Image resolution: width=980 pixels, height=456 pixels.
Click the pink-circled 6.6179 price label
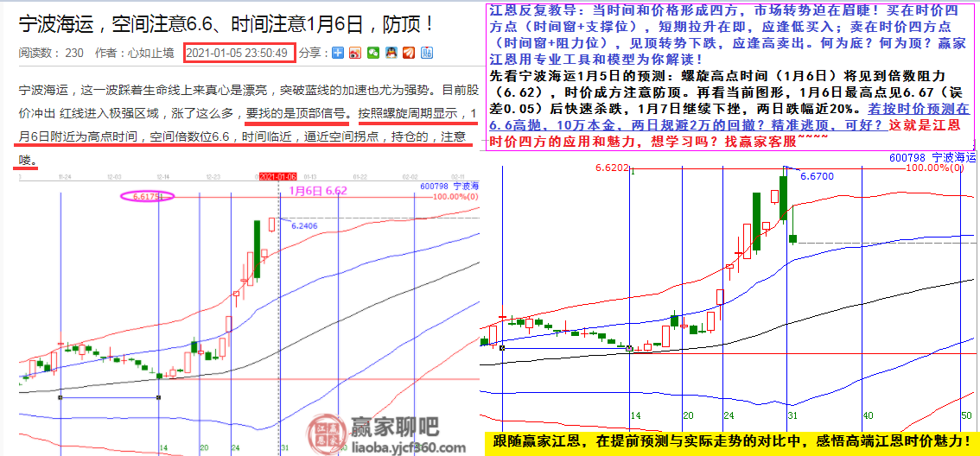[148, 197]
